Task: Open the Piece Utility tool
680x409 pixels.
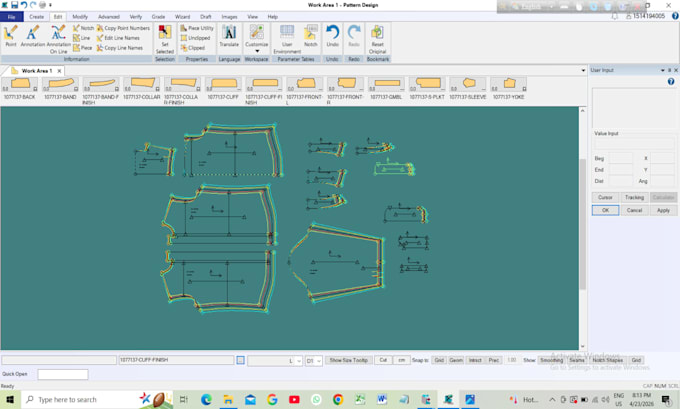Action: pos(197,28)
